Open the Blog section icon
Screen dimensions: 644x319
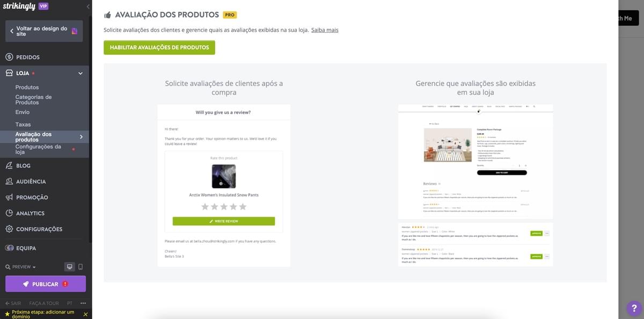pos(9,165)
